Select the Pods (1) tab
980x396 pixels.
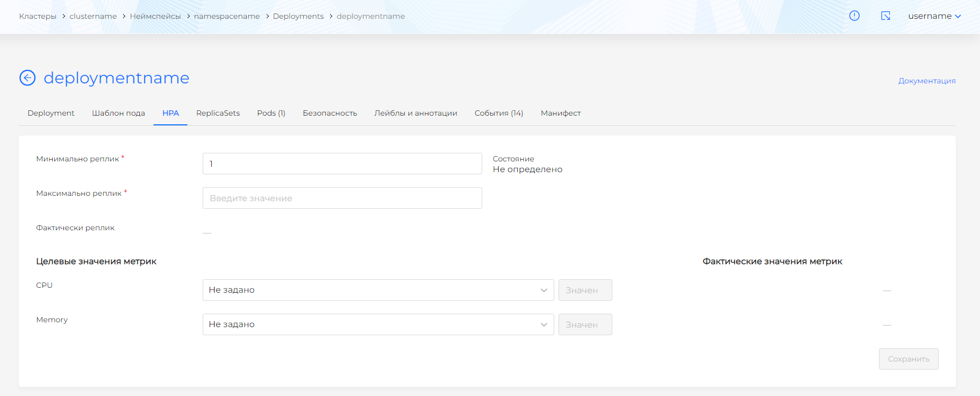coord(271,113)
